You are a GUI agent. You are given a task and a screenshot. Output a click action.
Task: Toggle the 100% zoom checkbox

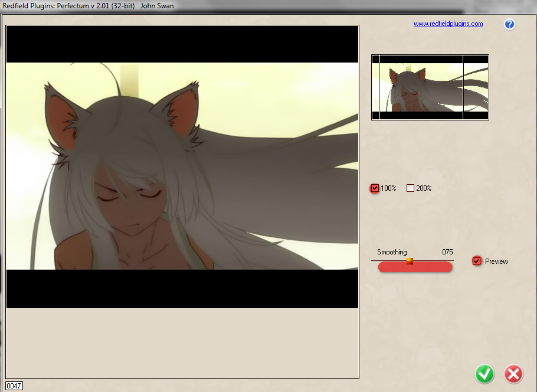coord(375,188)
